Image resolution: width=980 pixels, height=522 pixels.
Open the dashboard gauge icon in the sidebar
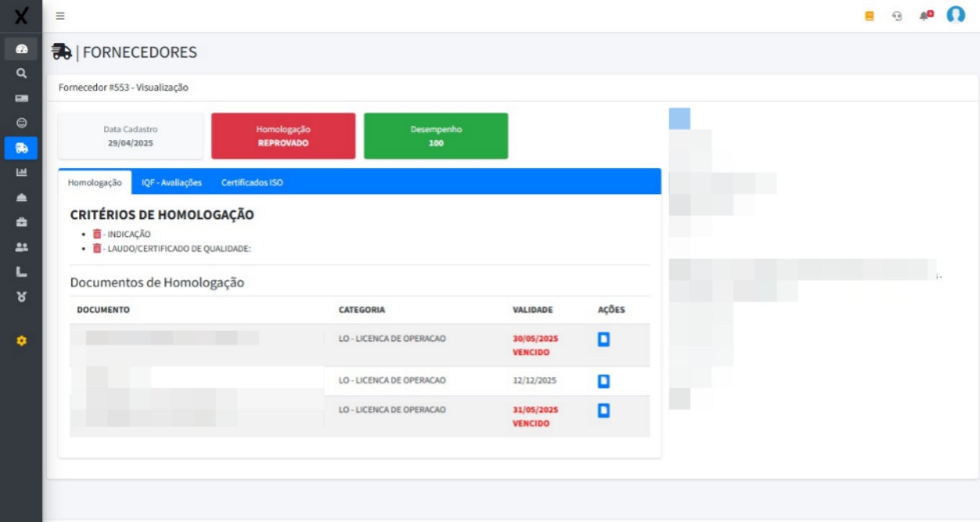[x=22, y=49]
